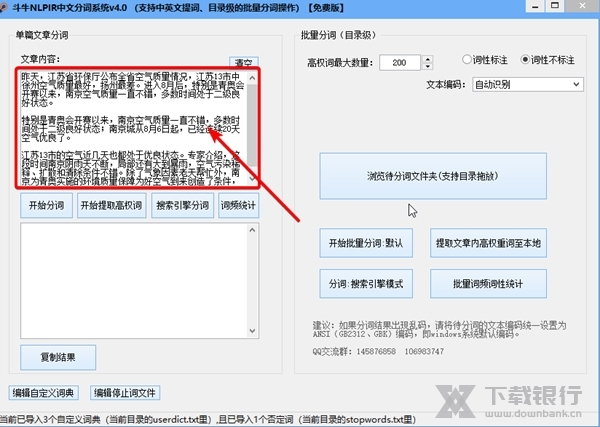
Task: Click the 高权词最大数量 label
Action: coord(340,63)
